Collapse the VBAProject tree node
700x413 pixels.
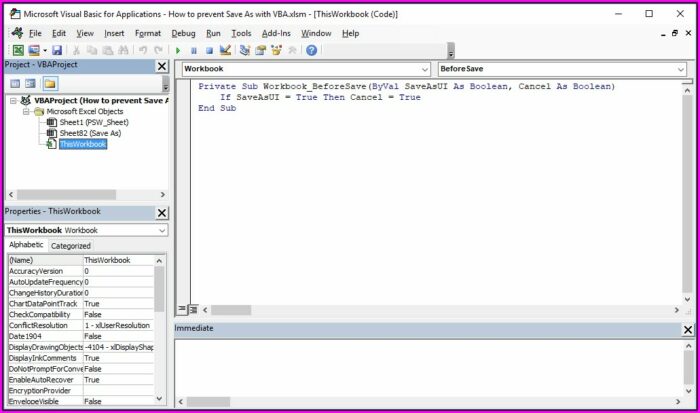(x=14, y=101)
